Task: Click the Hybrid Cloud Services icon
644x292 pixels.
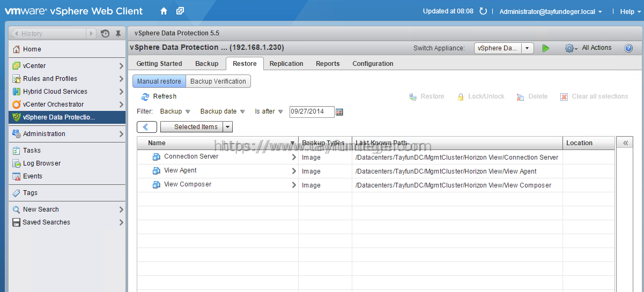Action: [x=17, y=92]
